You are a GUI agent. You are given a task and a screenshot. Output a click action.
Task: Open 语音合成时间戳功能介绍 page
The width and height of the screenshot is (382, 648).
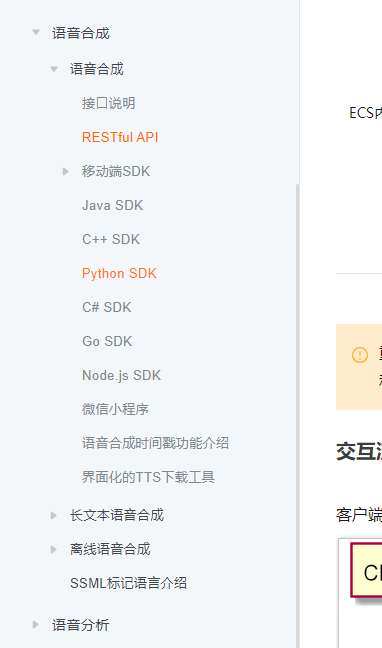coord(155,443)
